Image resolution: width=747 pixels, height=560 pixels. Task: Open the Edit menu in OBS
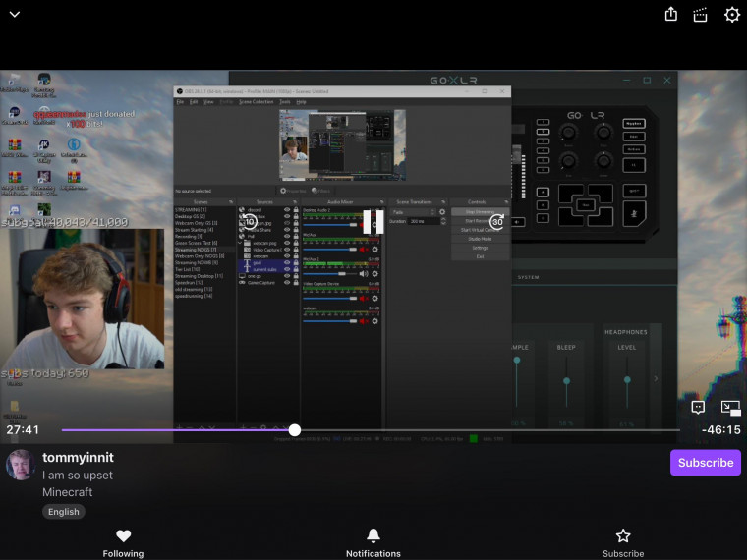tap(194, 102)
